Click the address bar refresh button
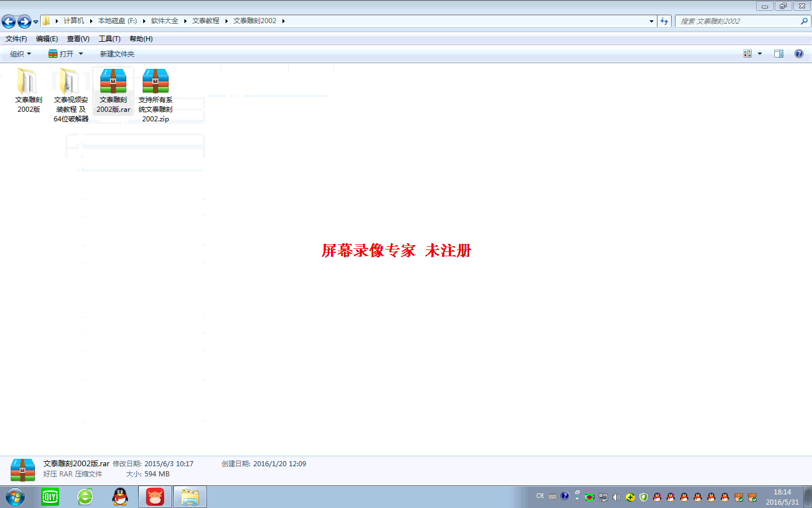812x508 pixels. (664, 21)
